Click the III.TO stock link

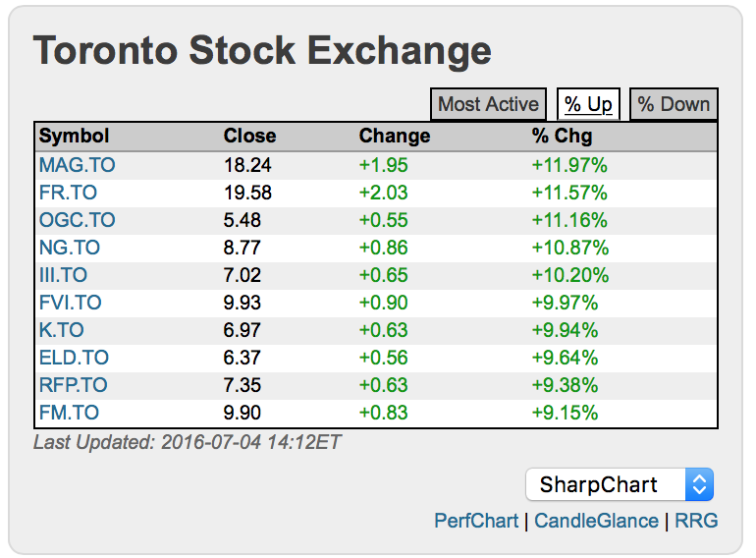click(x=63, y=275)
